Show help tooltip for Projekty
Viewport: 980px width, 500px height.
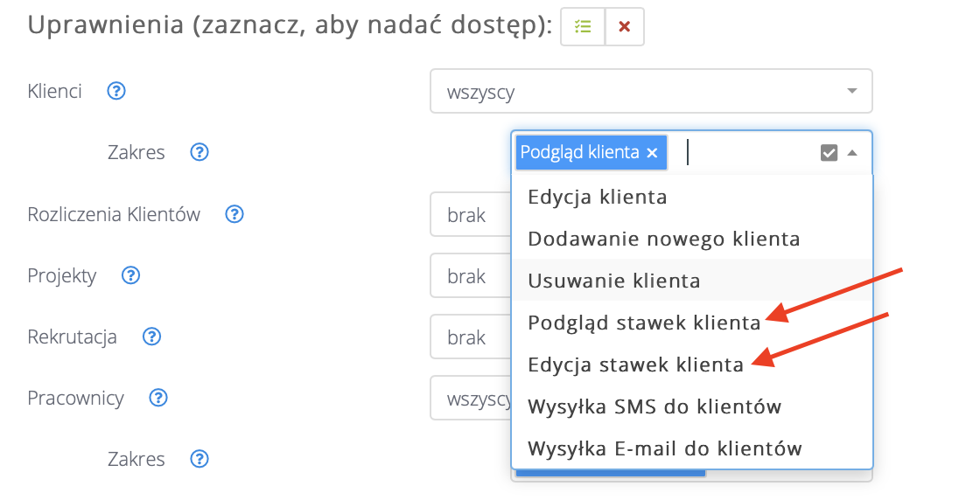pos(130,275)
